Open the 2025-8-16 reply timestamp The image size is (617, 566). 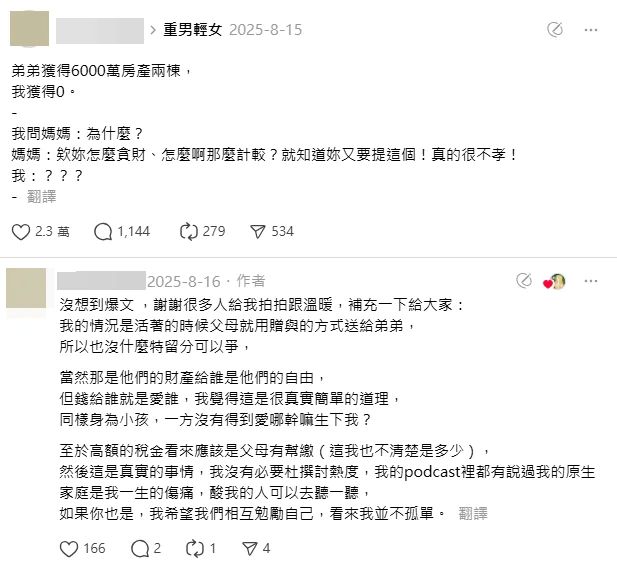(181, 281)
